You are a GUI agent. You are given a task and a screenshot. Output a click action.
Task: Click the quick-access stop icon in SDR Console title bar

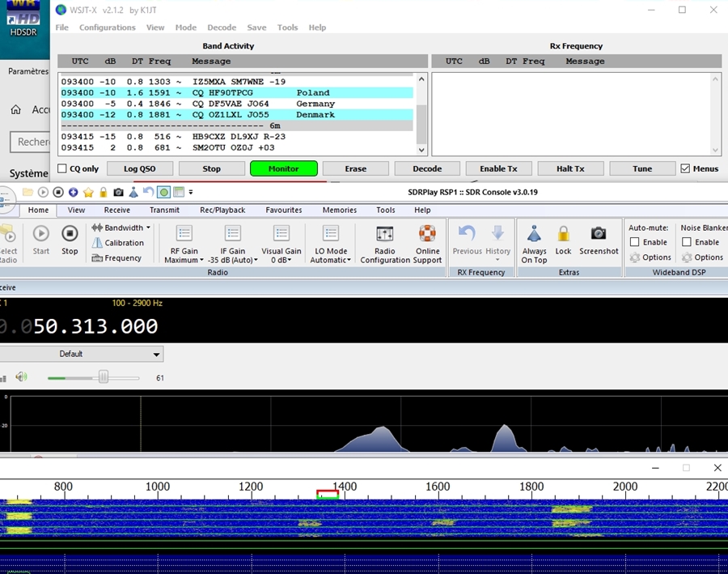[58, 192]
